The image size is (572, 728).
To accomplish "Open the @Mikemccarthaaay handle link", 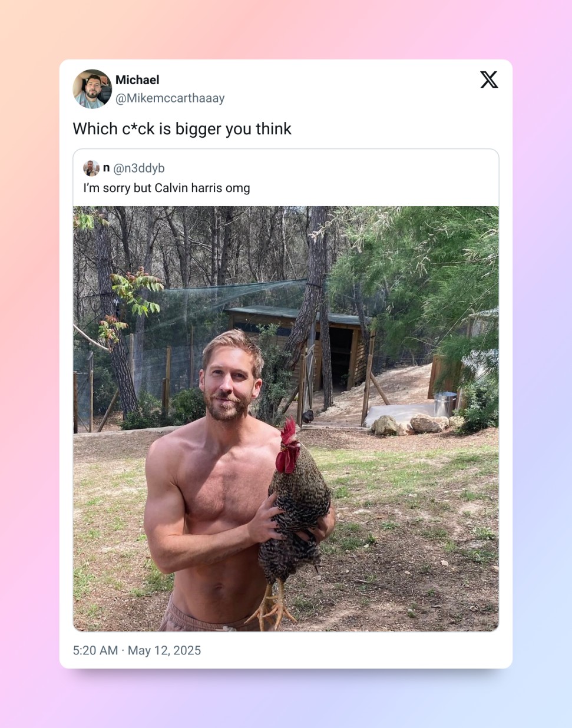I will tap(170, 98).
